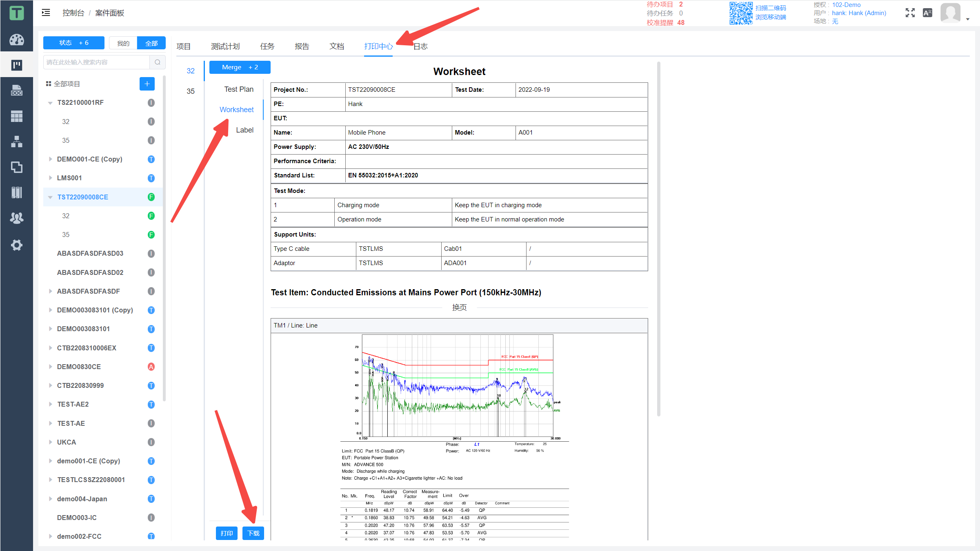This screenshot has width=980, height=551.
Task: Click the 扫描二维码 link
Action: point(771,8)
